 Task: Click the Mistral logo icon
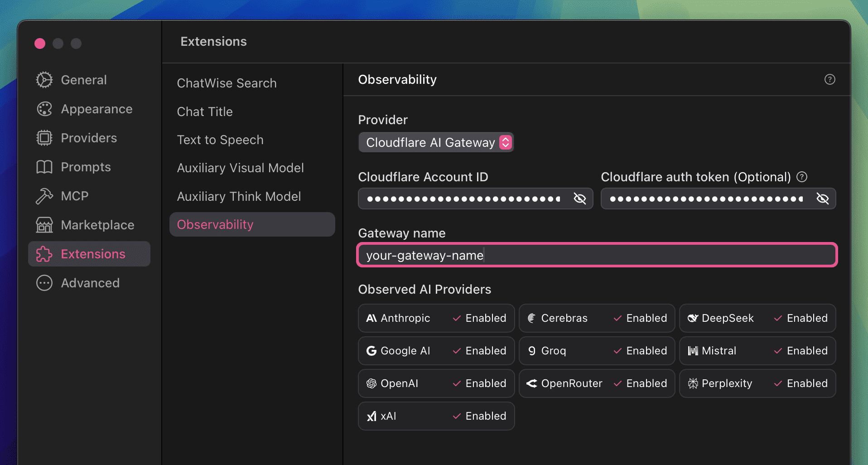pos(693,351)
